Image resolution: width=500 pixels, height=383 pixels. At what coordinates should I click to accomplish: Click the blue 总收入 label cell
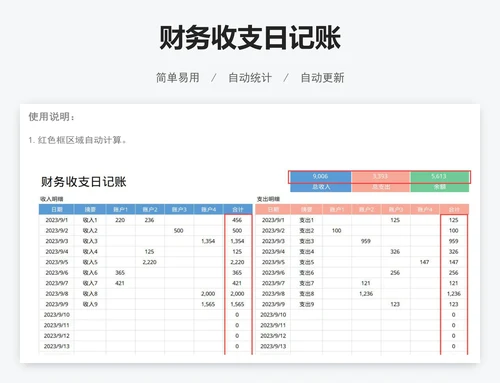[321, 187]
